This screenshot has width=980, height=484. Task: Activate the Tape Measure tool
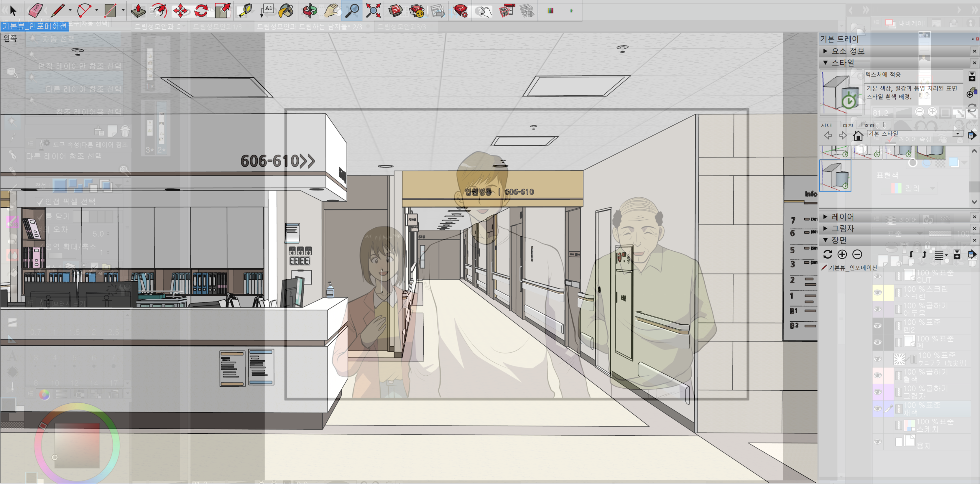[x=245, y=11]
